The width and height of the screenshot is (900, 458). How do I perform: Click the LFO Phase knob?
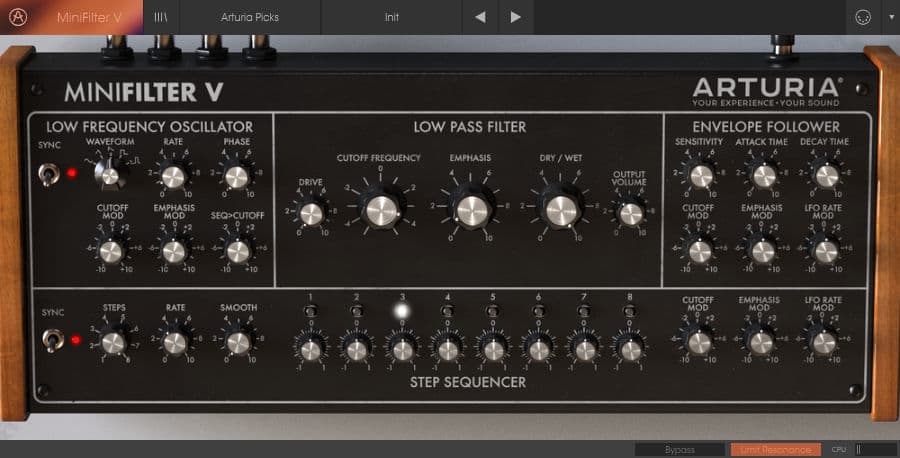tap(236, 177)
